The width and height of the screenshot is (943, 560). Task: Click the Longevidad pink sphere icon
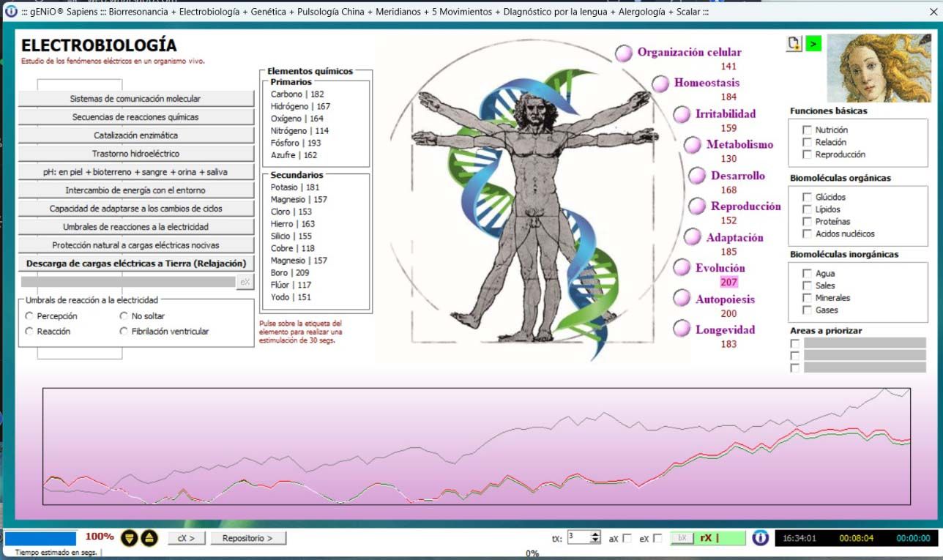pos(682,329)
